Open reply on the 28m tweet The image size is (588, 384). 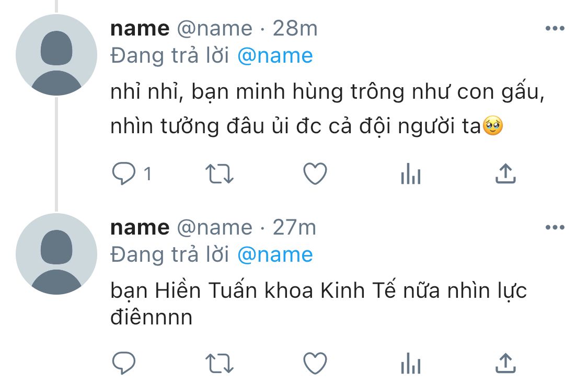(124, 173)
